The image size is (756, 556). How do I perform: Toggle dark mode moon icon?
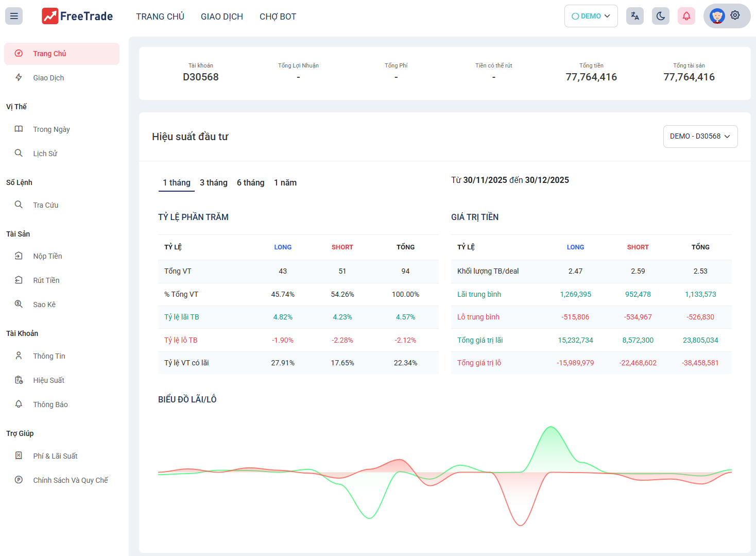pyautogui.click(x=660, y=16)
